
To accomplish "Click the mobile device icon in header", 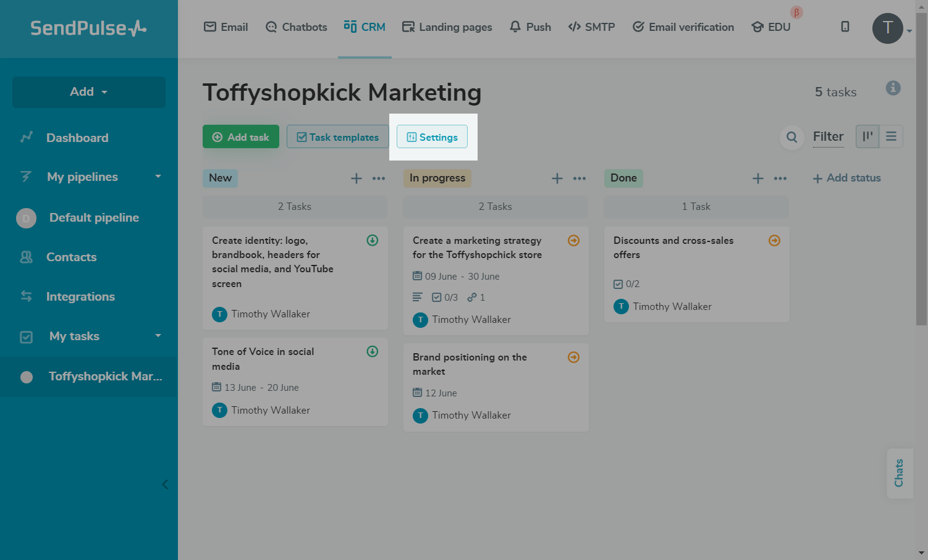I will [x=845, y=27].
